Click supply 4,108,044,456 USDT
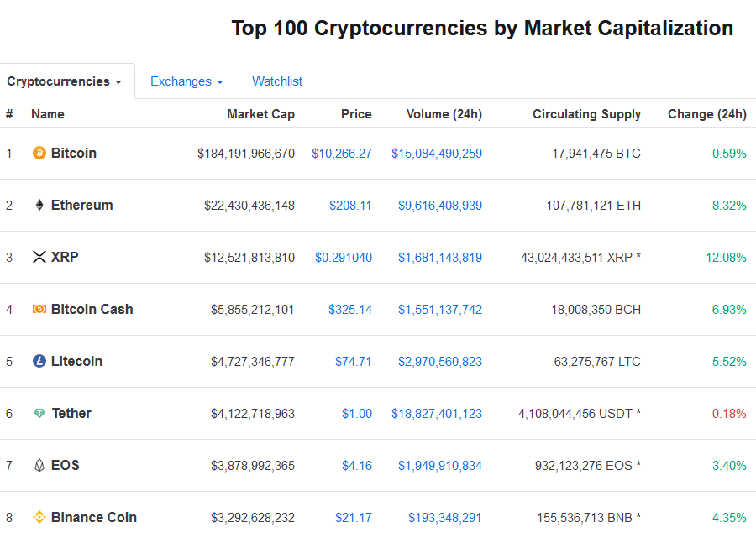The width and height of the screenshot is (756, 538). point(580,414)
